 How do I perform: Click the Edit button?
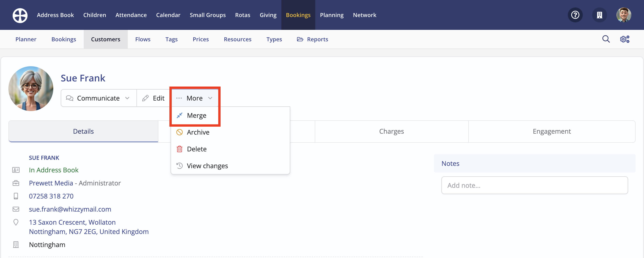(153, 98)
